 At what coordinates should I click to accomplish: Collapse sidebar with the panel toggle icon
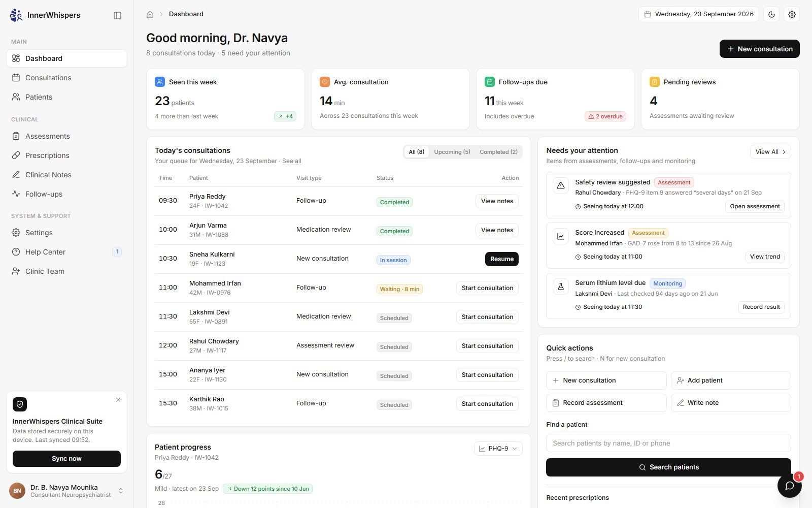pos(118,15)
